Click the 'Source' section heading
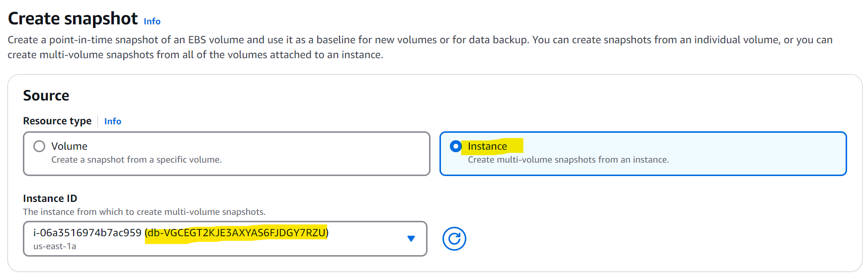 (x=46, y=95)
